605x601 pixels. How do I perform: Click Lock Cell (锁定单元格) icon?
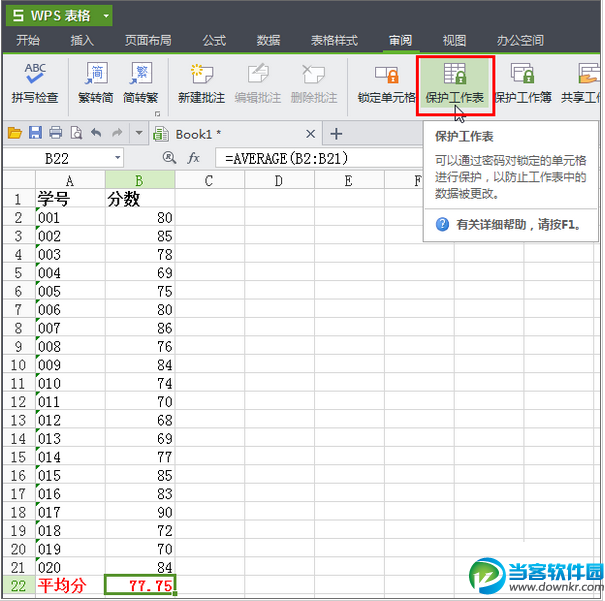(x=386, y=74)
